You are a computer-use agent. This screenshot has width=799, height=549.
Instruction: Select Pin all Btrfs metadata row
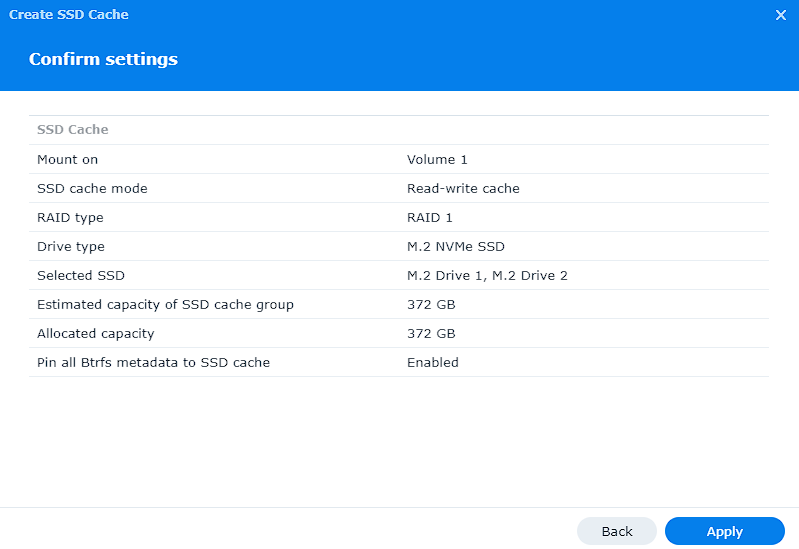pos(398,362)
